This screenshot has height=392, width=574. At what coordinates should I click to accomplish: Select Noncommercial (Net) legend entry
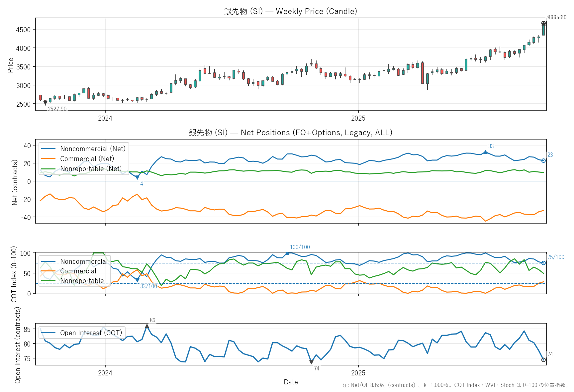[93, 149]
